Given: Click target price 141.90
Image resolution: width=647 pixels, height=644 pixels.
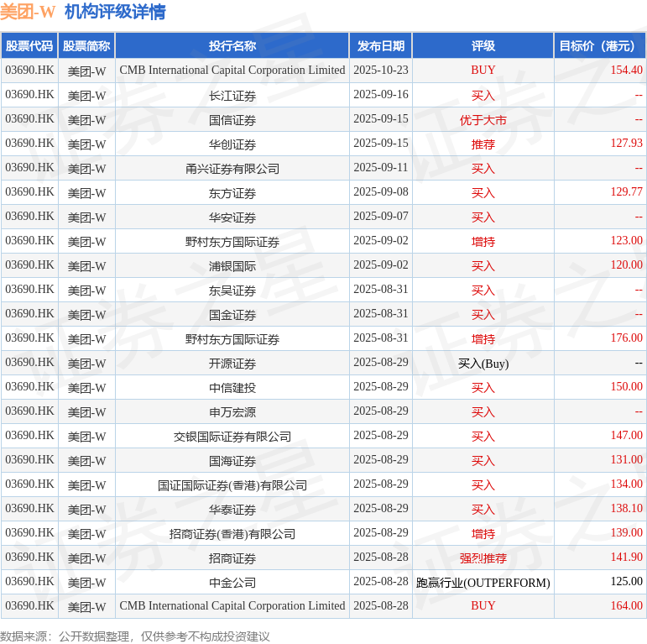Looking at the screenshot, I should (x=626, y=557).
